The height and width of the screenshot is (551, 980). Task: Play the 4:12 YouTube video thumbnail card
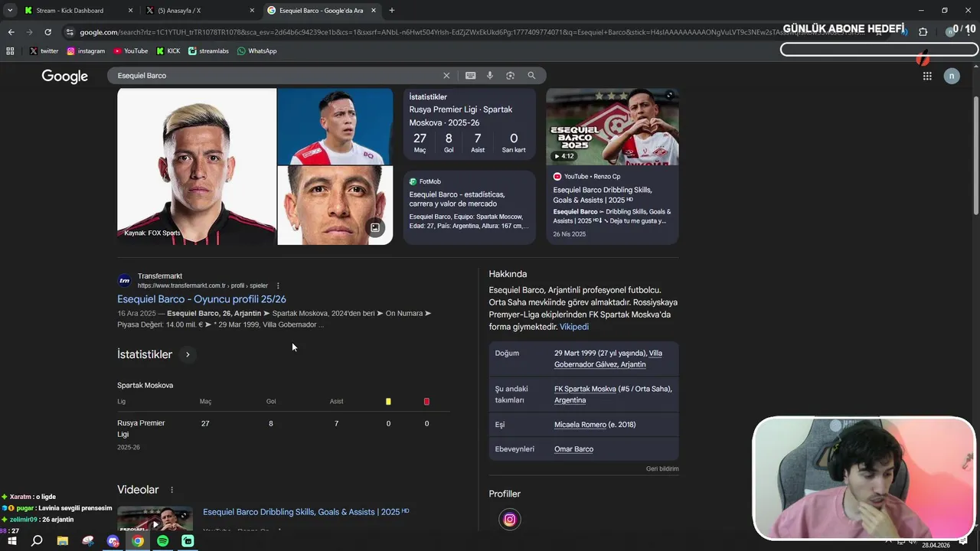[612, 127]
